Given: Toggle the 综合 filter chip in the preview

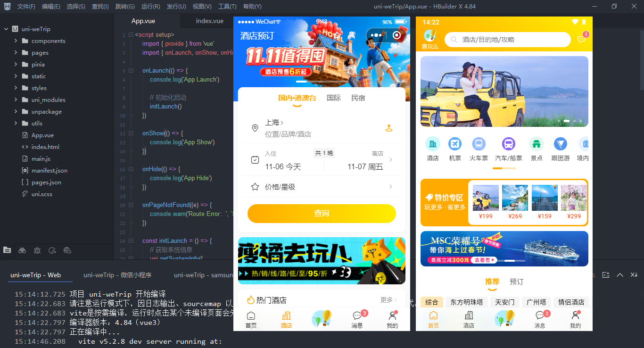Looking at the screenshot, I should point(432,302).
